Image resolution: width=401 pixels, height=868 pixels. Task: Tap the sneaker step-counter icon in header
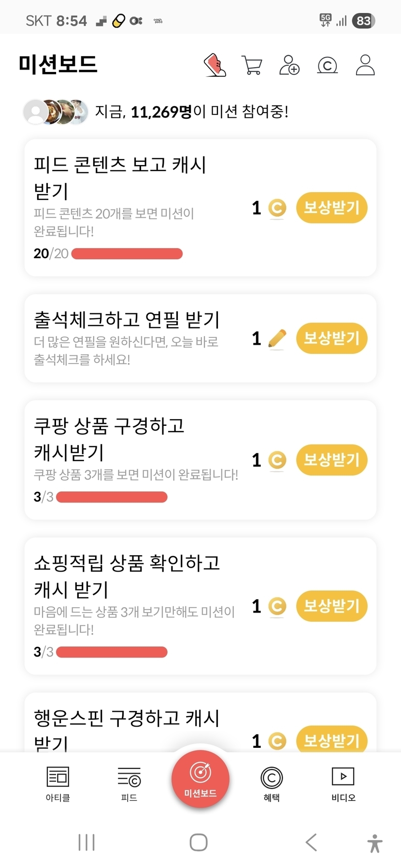pos(215,65)
